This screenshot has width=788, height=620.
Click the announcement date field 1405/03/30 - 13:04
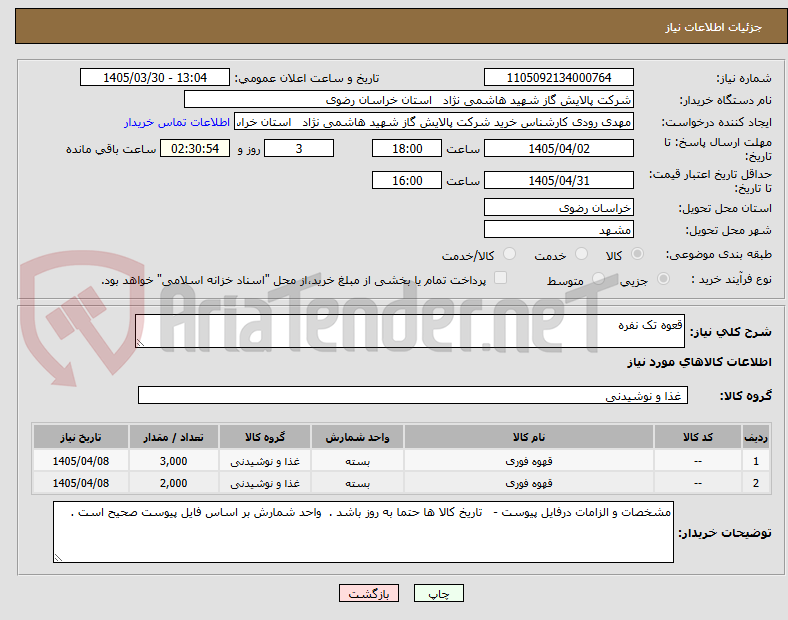[155, 77]
